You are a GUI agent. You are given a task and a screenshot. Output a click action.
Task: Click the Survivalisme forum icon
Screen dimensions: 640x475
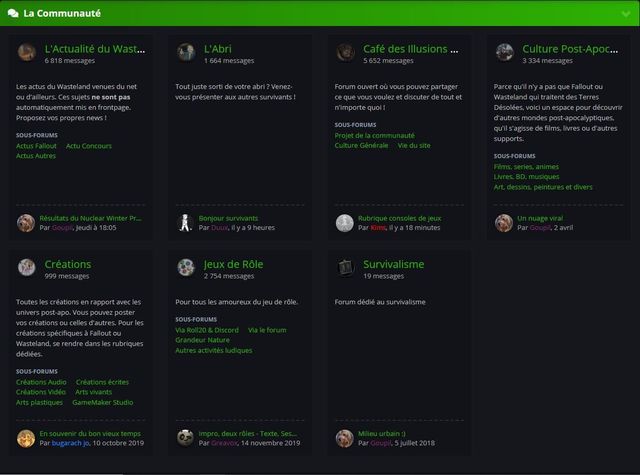(345, 268)
